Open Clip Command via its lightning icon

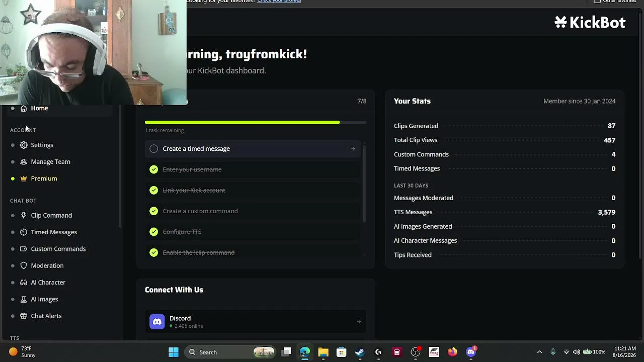[x=24, y=215]
